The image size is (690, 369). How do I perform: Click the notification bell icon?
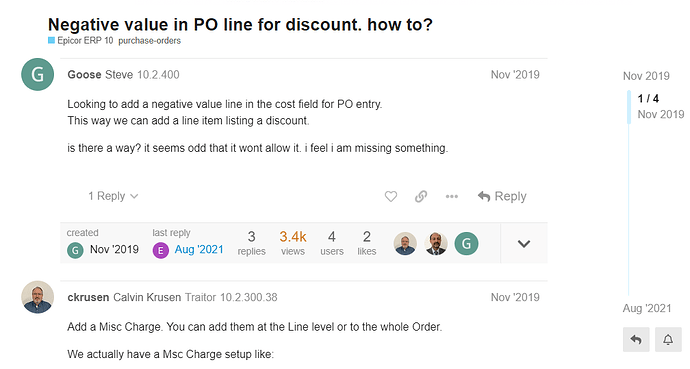[668, 340]
